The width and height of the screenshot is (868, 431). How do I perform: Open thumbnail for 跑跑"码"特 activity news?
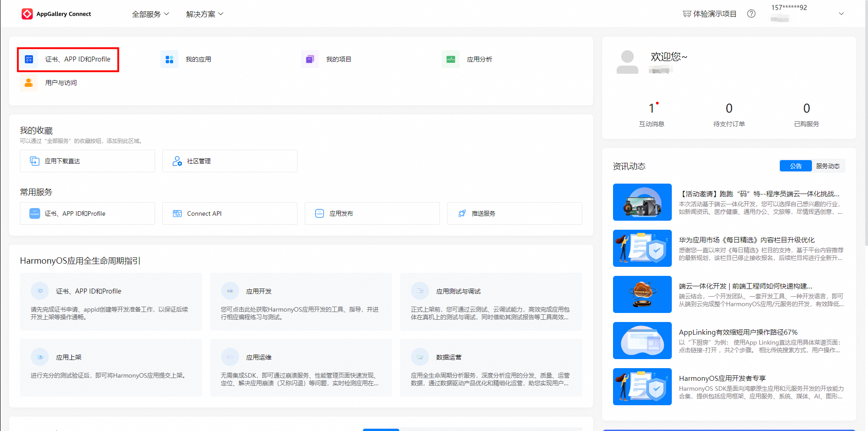(642, 202)
